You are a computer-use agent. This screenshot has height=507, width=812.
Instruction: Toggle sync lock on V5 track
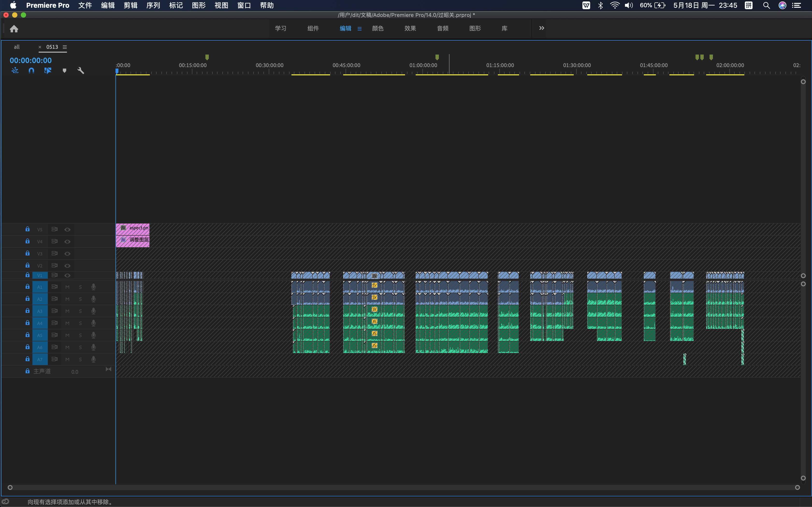pyautogui.click(x=54, y=229)
